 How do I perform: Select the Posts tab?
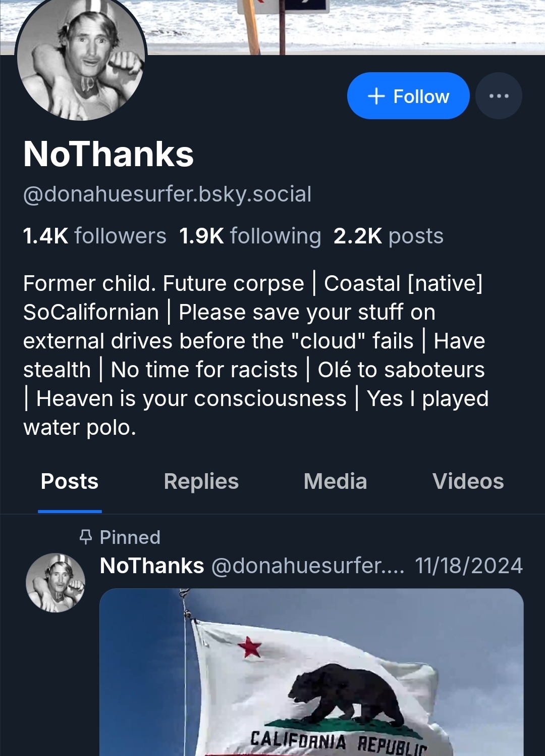pyautogui.click(x=70, y=481)
